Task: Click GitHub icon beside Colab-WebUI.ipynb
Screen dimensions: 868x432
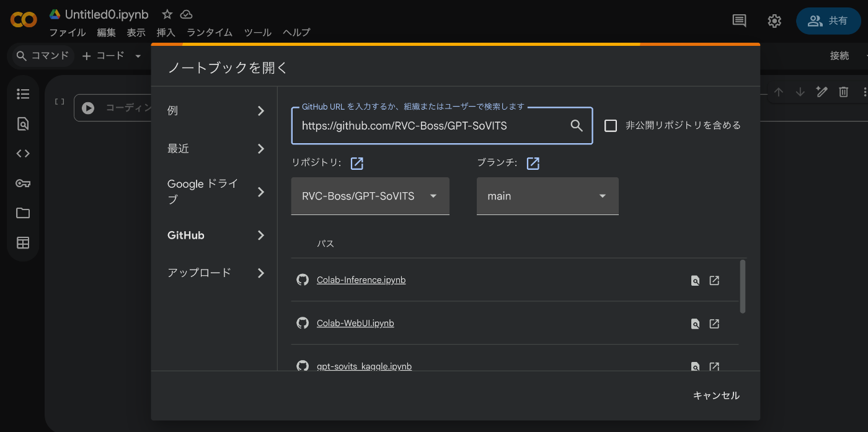Action: [x=303, y=323]
